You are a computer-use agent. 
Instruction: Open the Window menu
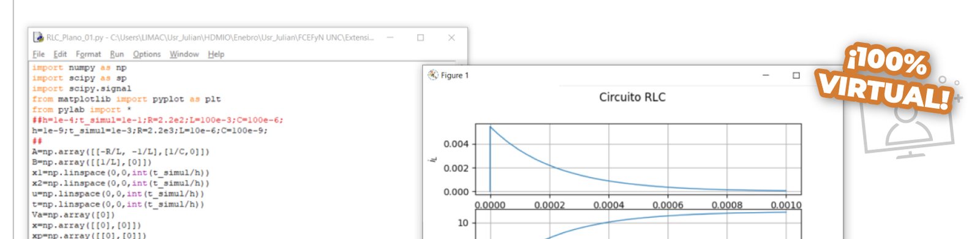point(184,54)
